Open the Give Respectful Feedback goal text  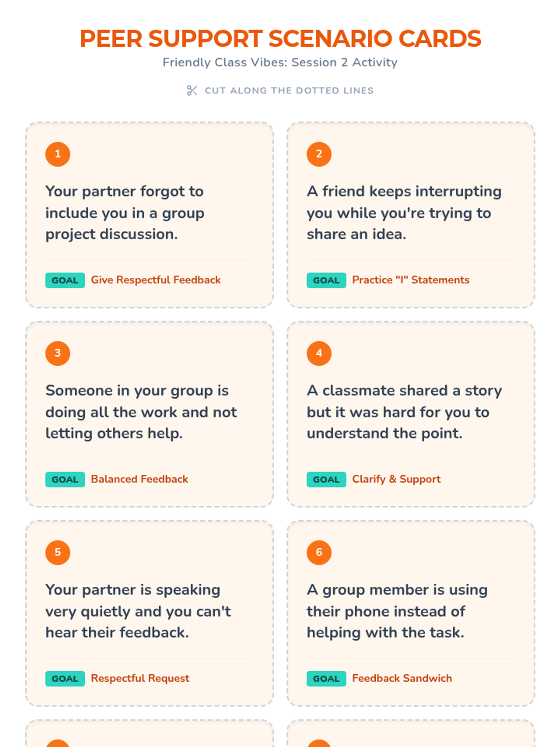click(x=156, y=280)
